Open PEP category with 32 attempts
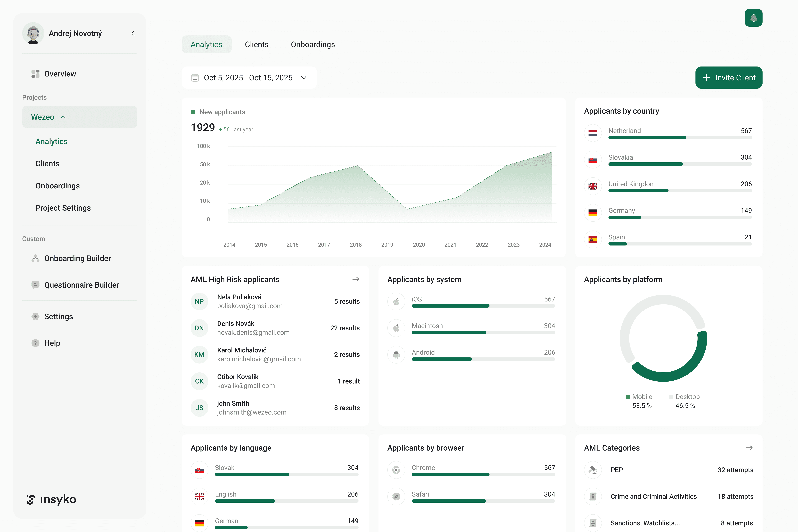Image resolution: width=798 pixels, height=532 pixels. [x=669, y=470]
